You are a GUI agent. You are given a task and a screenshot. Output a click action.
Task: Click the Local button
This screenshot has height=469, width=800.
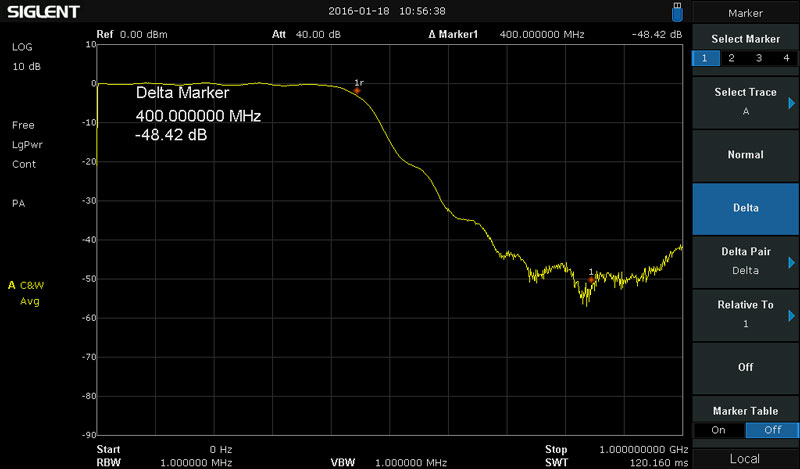[x=745, y=459]
